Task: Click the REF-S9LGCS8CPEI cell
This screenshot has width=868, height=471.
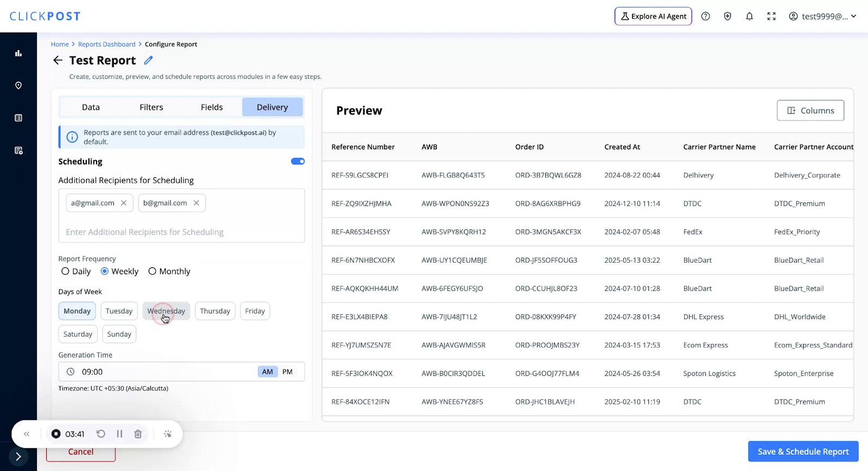Action: [x=360, y=175]
